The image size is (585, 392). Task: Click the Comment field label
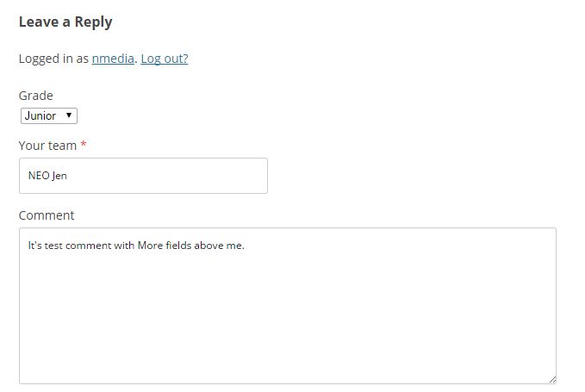click(x=47, y=215)
